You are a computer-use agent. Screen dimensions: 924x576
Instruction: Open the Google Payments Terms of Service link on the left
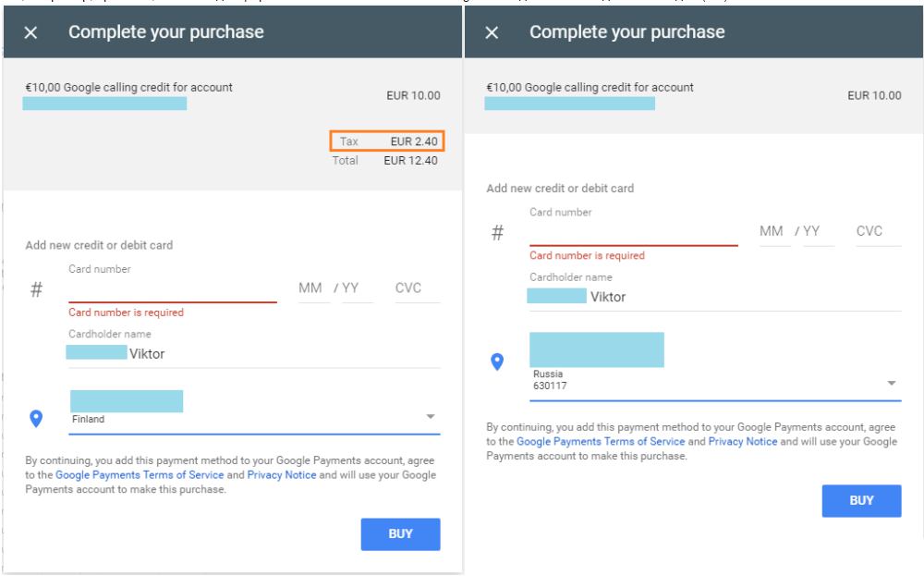click(140, 474)
